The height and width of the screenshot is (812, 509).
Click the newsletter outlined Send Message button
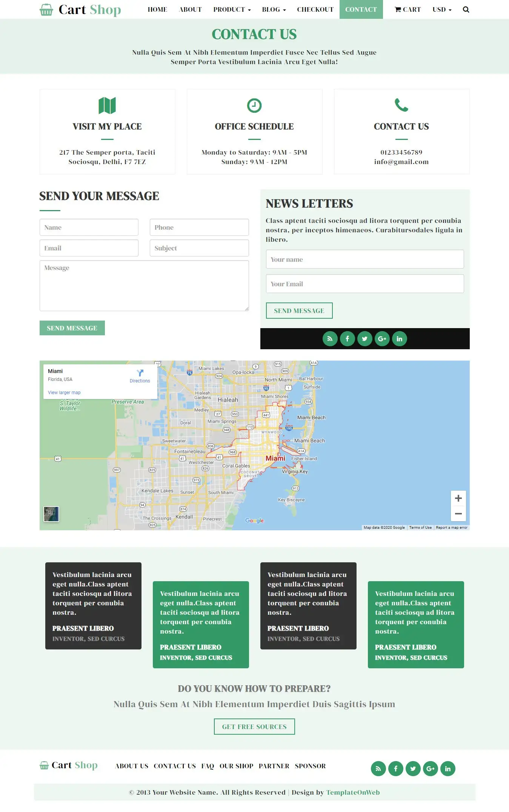[299, 311]
